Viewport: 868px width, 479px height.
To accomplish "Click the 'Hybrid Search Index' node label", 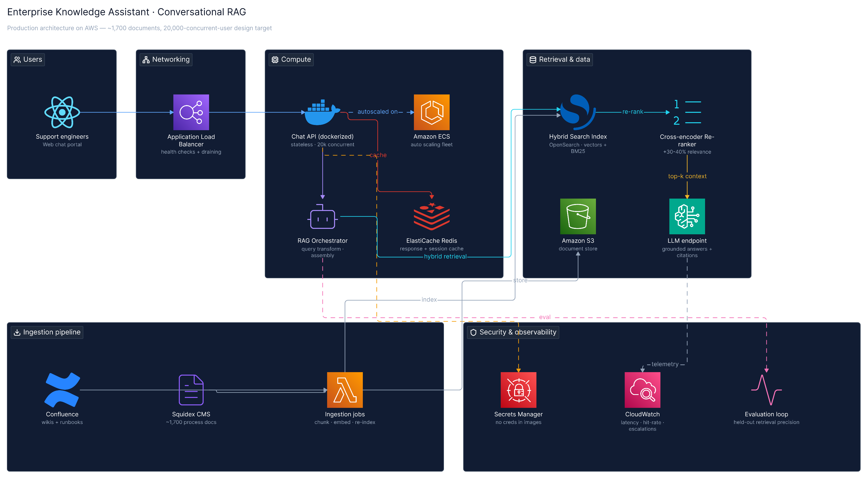I will click(x=578, y=136).
